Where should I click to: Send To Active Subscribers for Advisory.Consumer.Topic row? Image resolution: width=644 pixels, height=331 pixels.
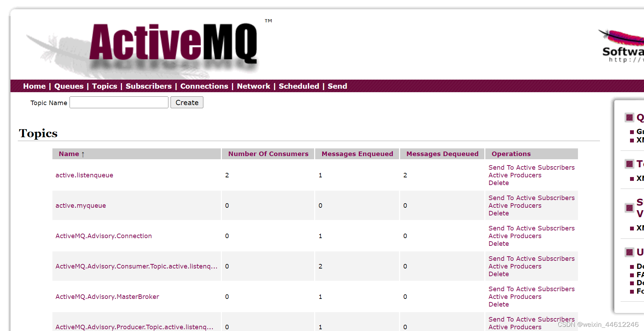point(531,258)
